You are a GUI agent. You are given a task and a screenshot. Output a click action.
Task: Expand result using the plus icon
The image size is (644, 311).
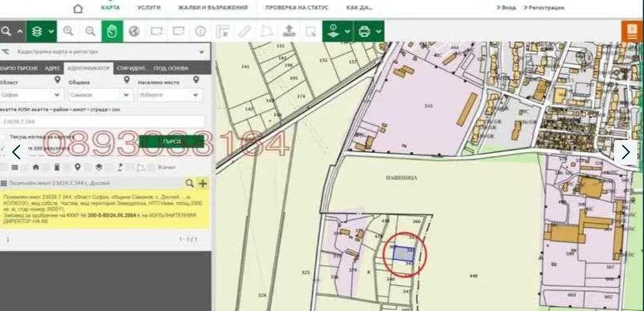click(x=202, y=184)
